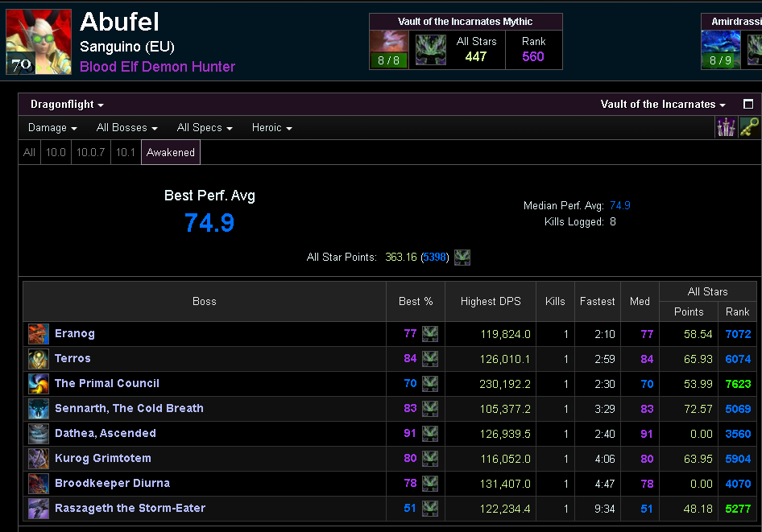762x532 pixels.
Task: Click the Sanguino (EU) server link
Action: pyautogui.click(x=126, y=47)
